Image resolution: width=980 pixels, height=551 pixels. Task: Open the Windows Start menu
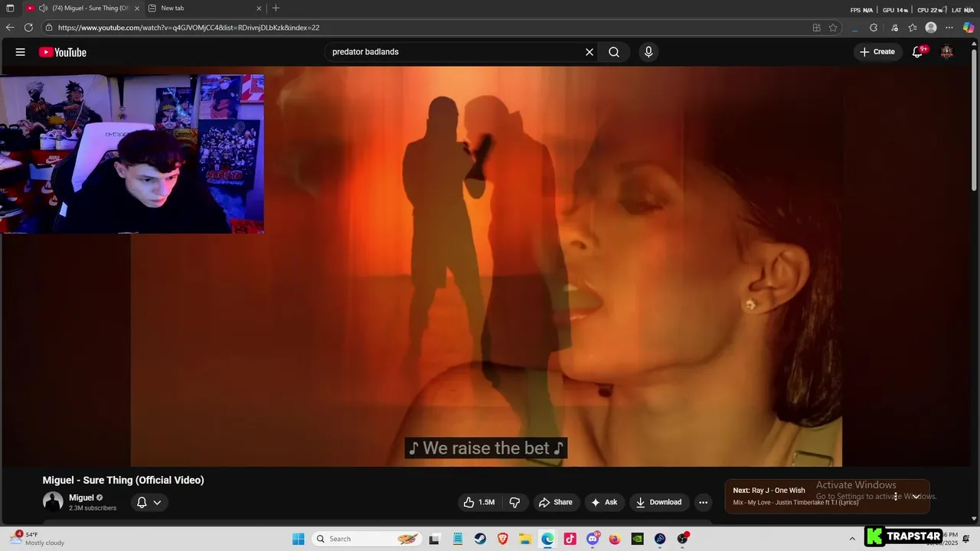click(299, 539)
